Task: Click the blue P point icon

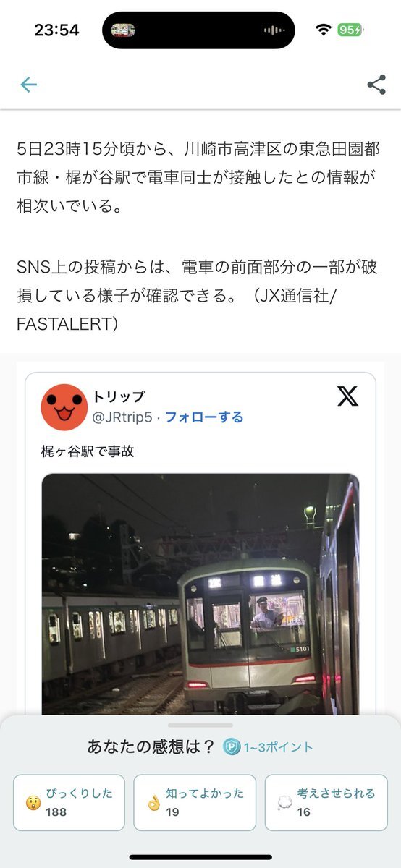Action: tap(231, 747)
